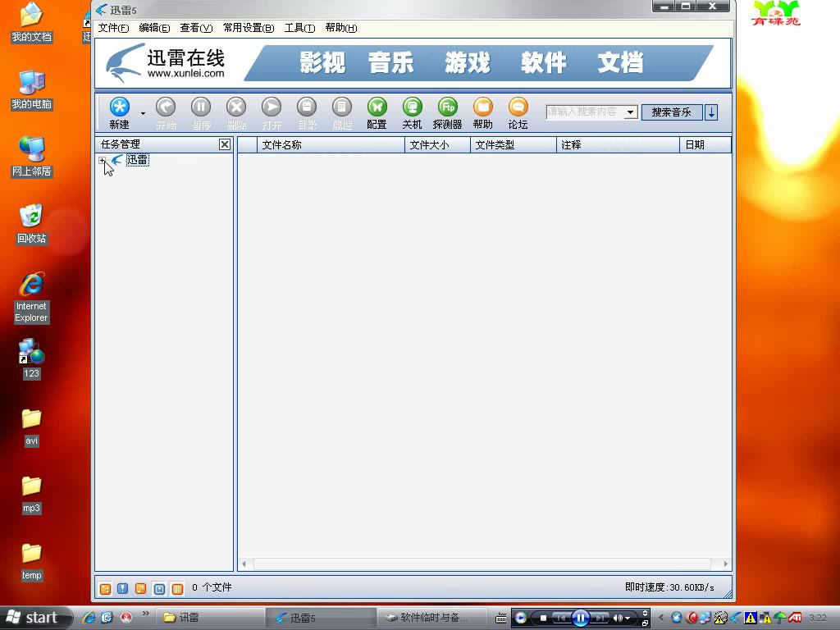
Task: Go to the 音乐 banner section
Action: [391, 62]
